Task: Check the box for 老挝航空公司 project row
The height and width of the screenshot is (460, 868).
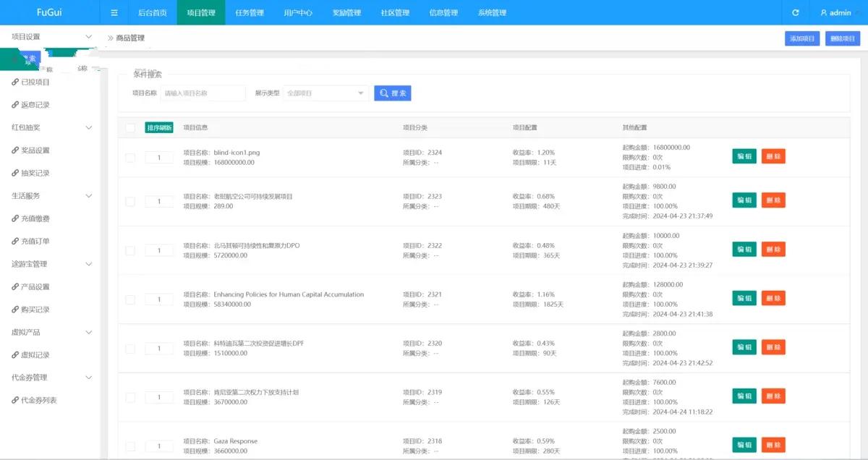Action: pyautogui.click(x=130, y=202)
